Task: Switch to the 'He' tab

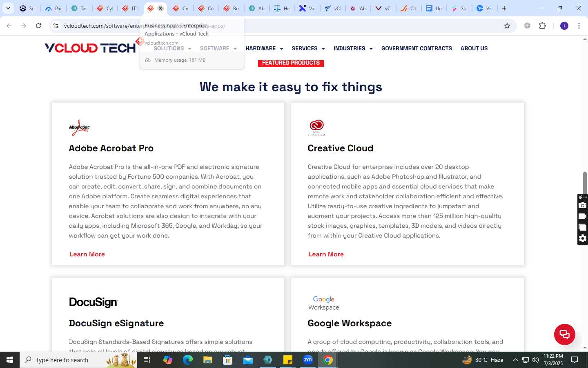Action: point(282,8)
